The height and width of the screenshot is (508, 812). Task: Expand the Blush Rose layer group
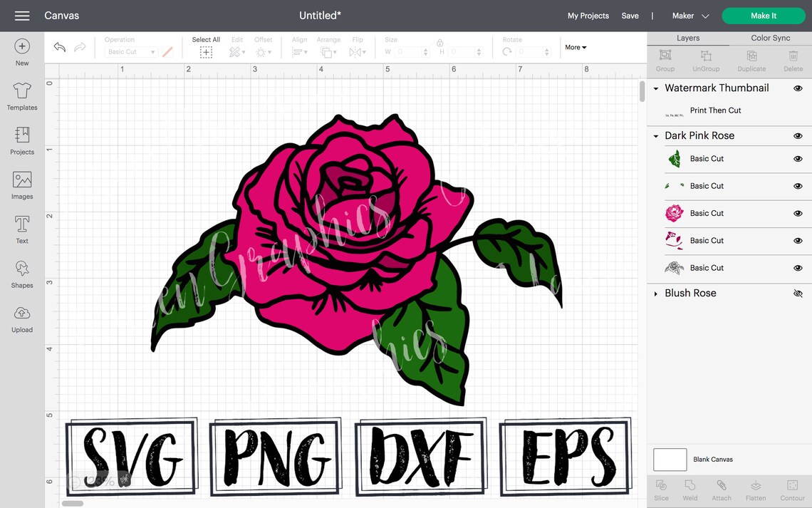[x=655, y=293]
